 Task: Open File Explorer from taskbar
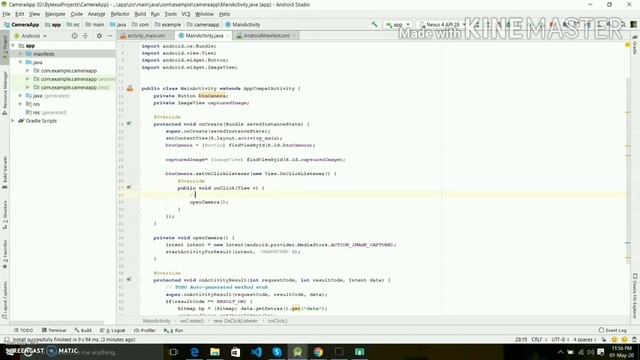215,352
